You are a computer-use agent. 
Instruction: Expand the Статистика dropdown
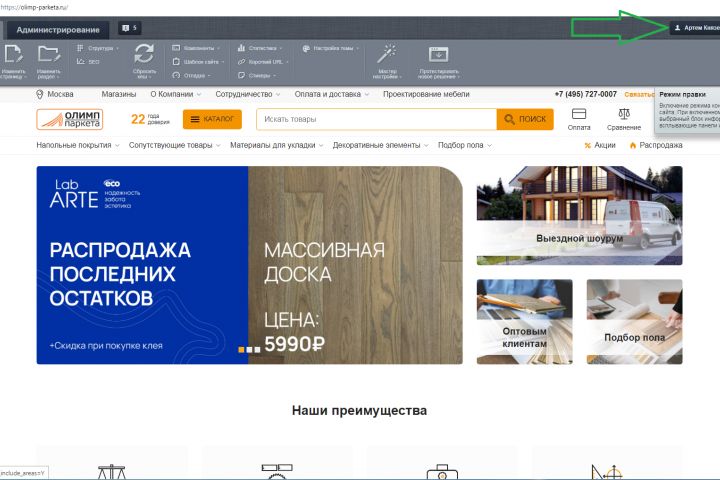(x=260, y=48)
